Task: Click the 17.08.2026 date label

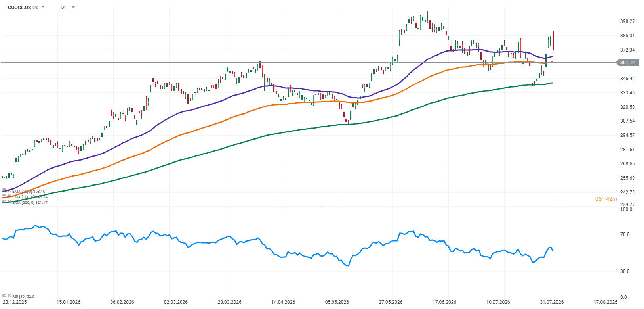Action: pos(606,302)
